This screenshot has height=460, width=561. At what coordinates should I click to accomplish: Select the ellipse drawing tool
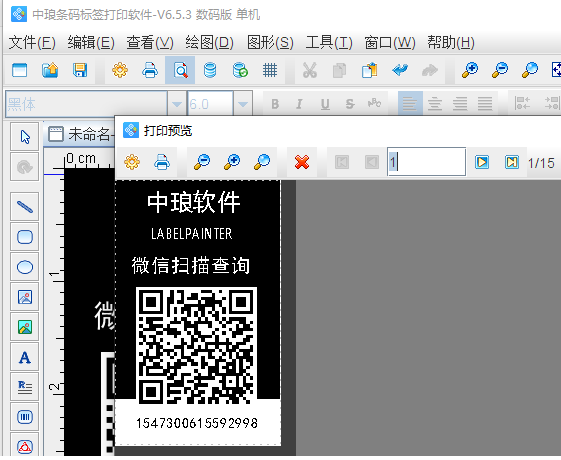point(25,267)
